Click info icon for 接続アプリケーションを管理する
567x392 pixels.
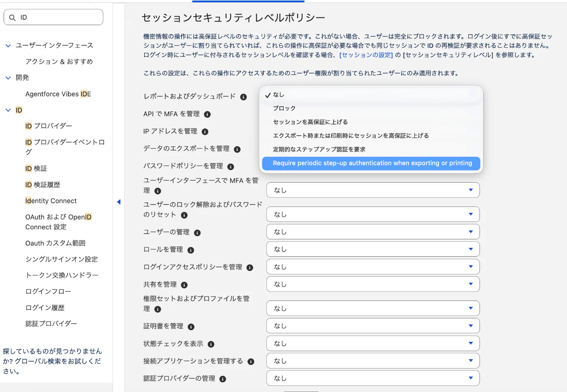point(251,362)
